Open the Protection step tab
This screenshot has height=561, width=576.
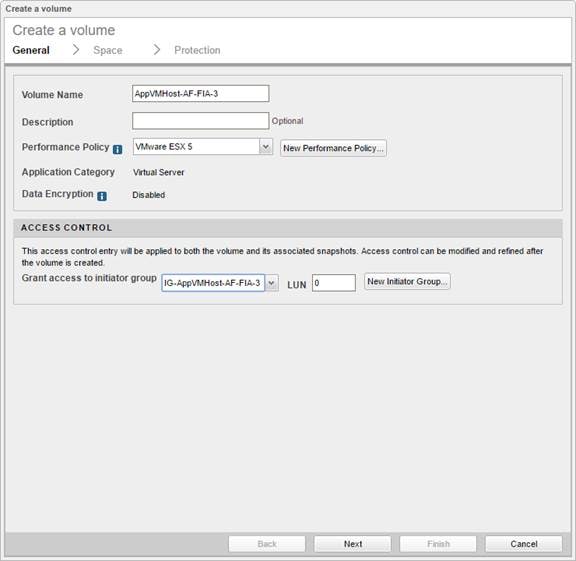point(197,50)
